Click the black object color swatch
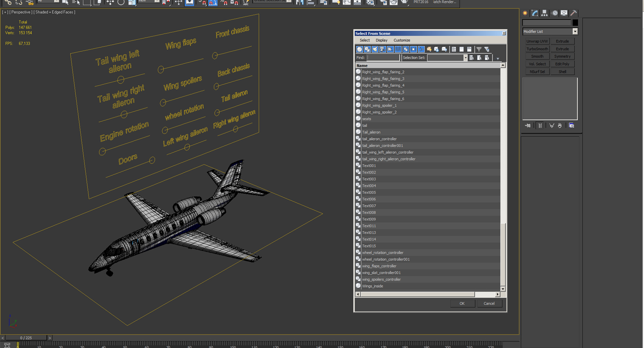This screenshot has width=644, height=348. click(575, 23)
